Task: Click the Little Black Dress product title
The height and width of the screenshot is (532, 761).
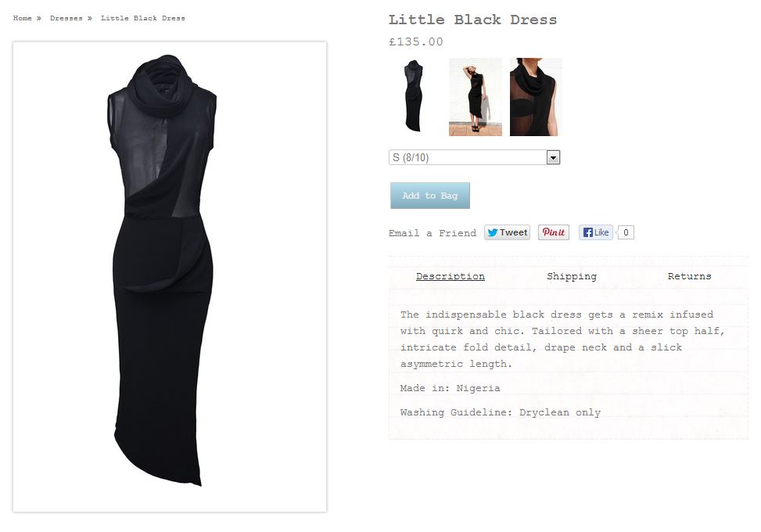Action: pos(472,20)
